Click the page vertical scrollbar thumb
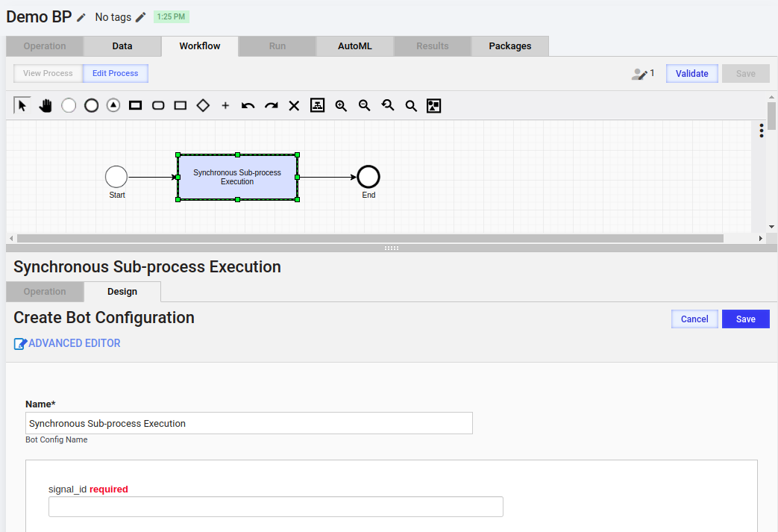 771,116
